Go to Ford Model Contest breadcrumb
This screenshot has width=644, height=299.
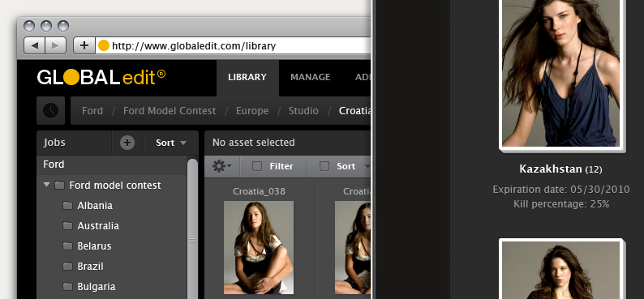tap(170, 111)
